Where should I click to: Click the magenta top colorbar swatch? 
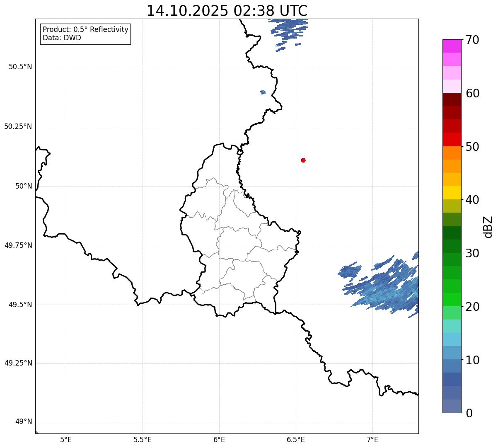pos(452,46)
